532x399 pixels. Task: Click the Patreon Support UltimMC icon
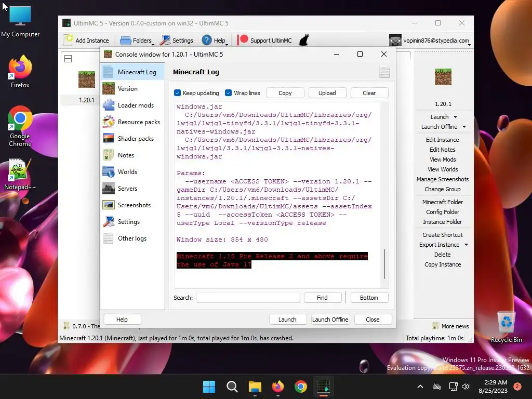[x=242, y=40]
